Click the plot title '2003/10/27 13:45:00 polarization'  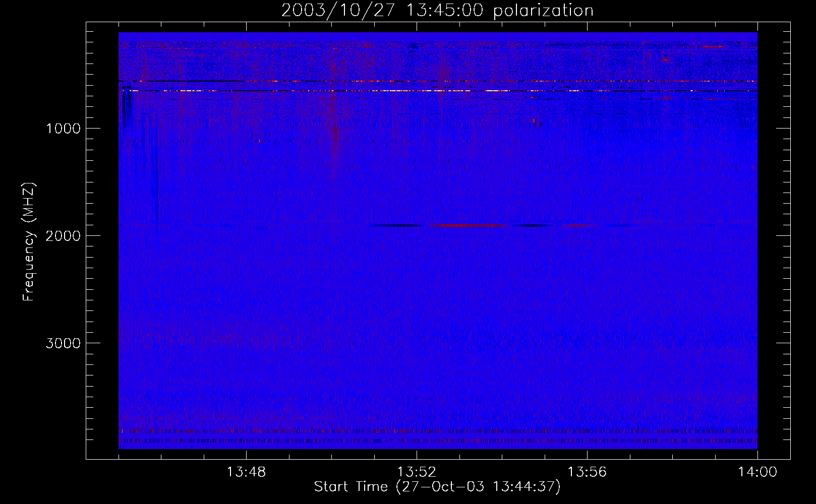coord(437,10)
